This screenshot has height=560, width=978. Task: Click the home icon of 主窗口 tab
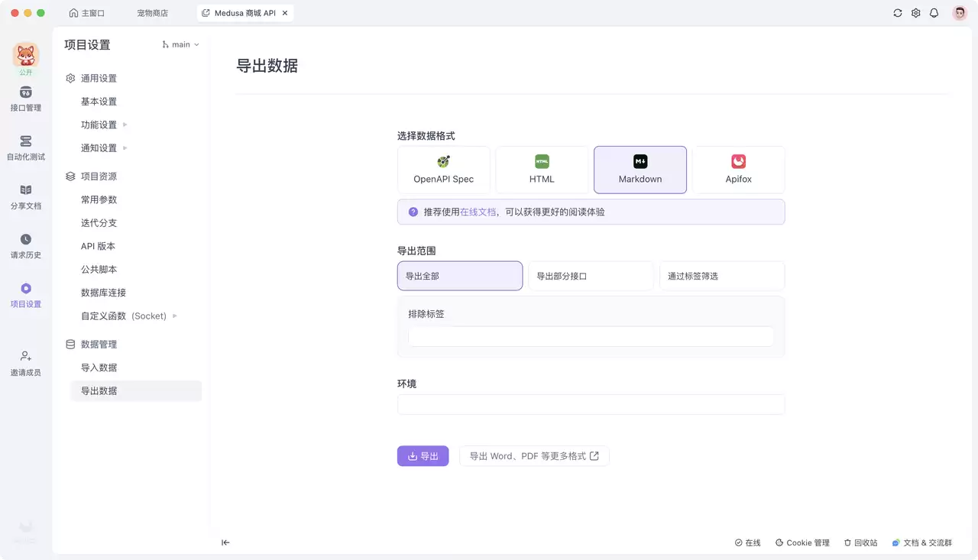tap(73, 13)
